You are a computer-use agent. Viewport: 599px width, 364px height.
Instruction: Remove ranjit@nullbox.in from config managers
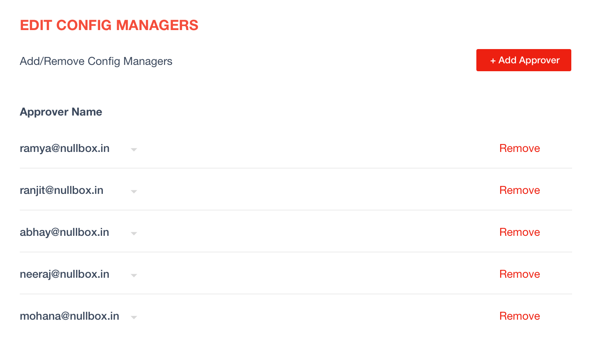tap(519, 190)
